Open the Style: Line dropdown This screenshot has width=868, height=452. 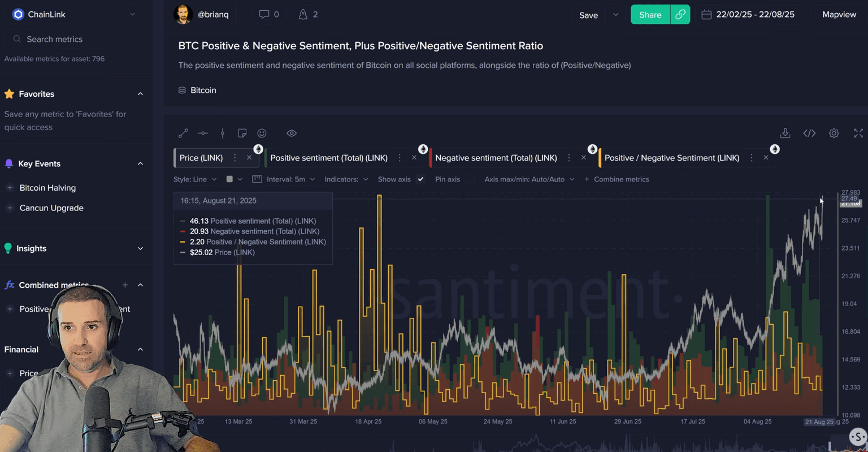[x=195, y=179]
